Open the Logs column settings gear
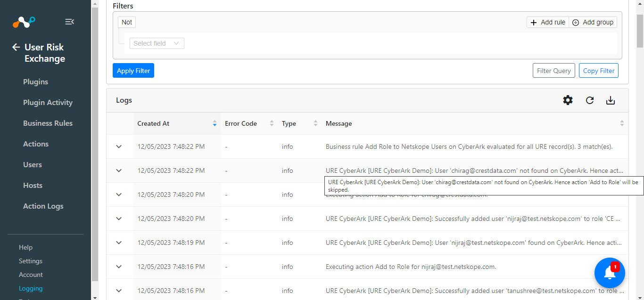The width and height of the screenshot is (644, 300). (x=568, y=100)
